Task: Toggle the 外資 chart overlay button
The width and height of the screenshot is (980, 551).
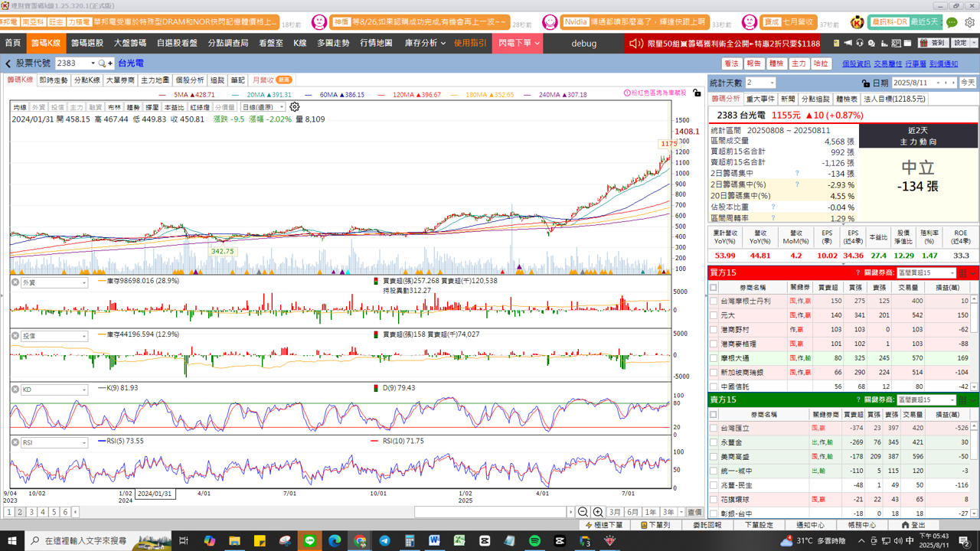Action: 38,108
